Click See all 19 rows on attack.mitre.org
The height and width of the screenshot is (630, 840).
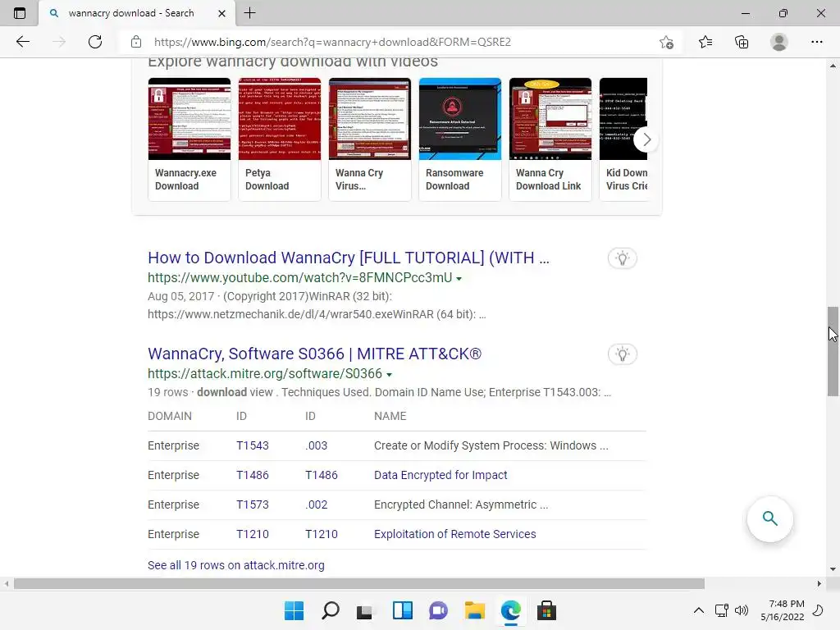pos(235,565)
